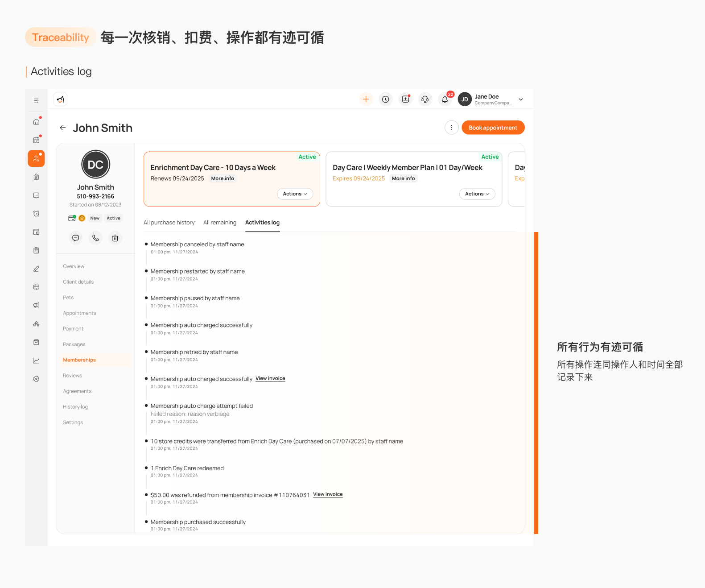Expand the Jane Doe account chevron
705x588 pixels.
[x=521, y=99]
